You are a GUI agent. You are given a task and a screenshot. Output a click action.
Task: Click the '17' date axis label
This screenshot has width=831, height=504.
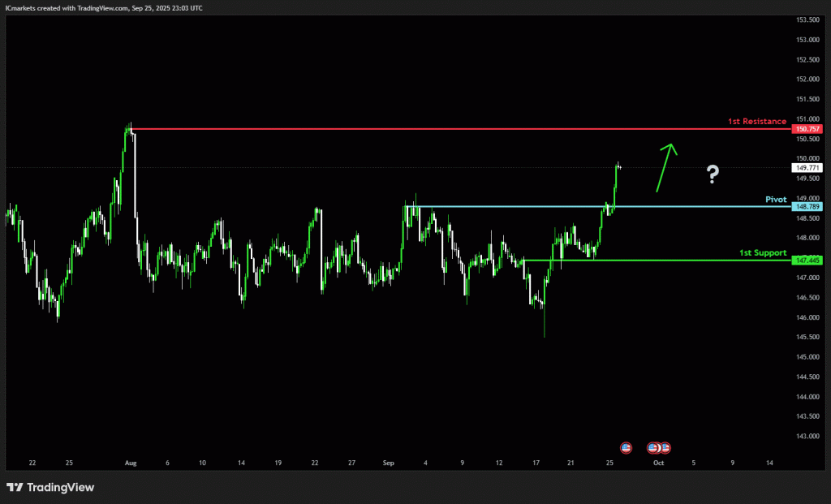[536, 463]
